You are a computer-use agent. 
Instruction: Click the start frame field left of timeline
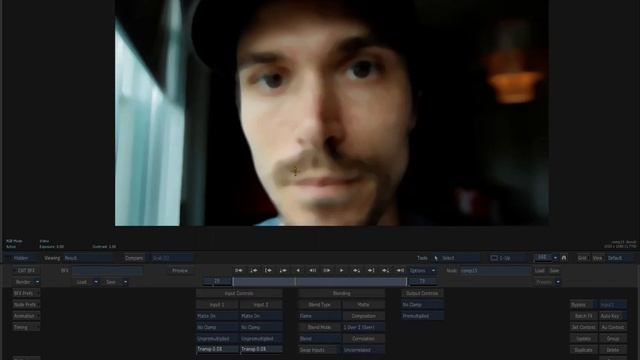click(217, 282)
